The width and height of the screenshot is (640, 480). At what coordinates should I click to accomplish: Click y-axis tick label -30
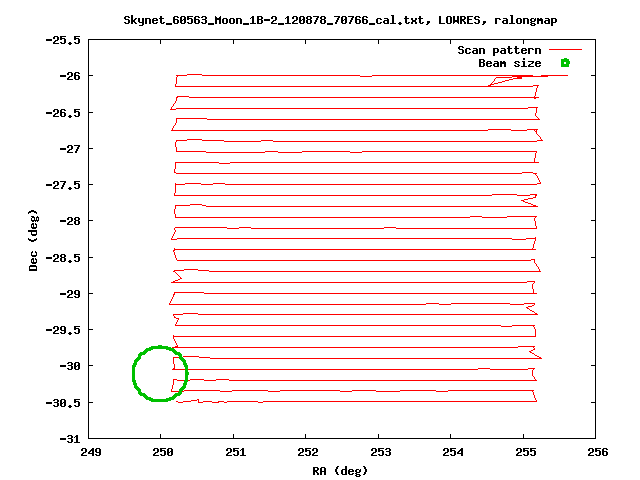tap(70, 367)
